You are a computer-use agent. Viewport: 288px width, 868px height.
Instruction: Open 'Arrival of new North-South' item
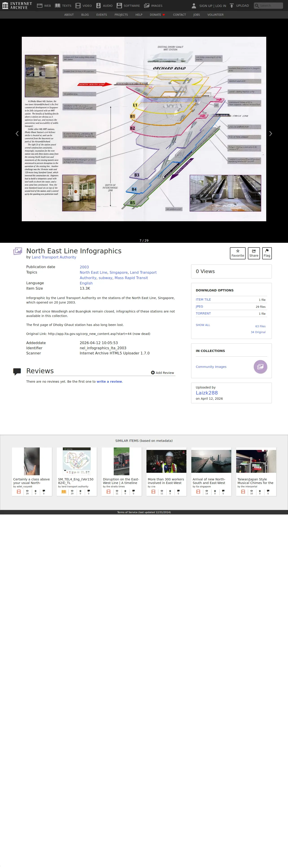(x=211, y=472)
